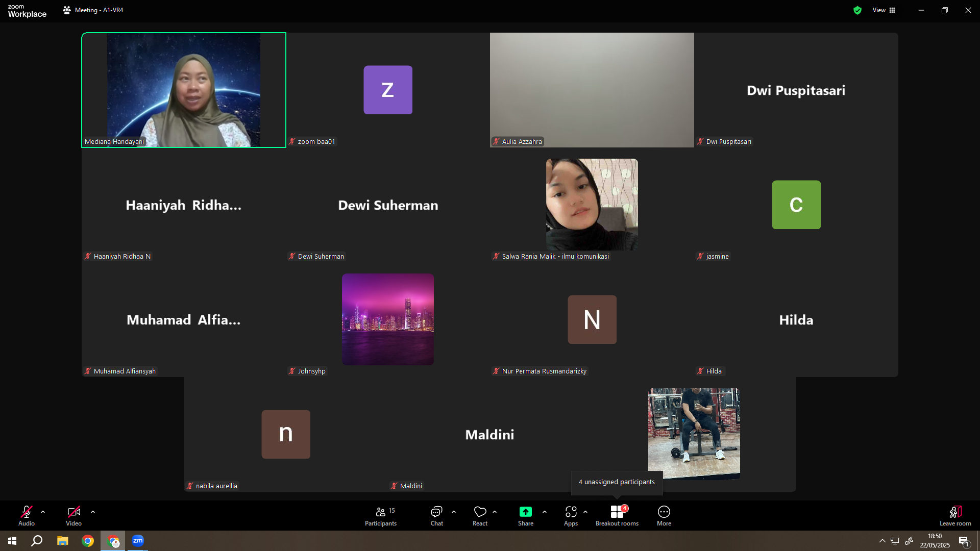980x551 pixels.
Task: Expand share options arrow beside Share
Action: [545, 512]
